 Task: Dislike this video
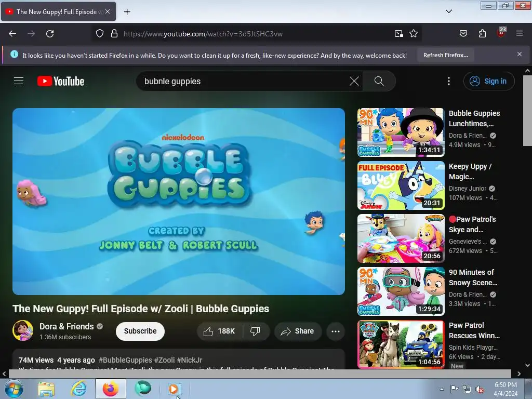(256, 331)
